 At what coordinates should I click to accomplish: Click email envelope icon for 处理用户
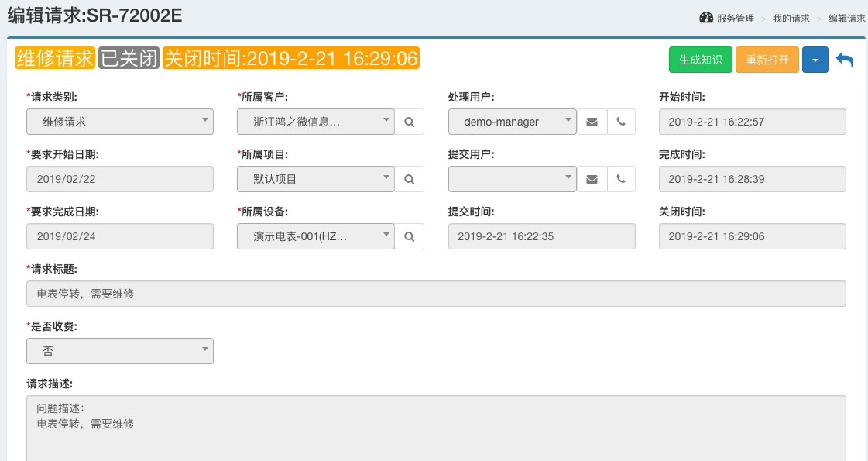592,122
